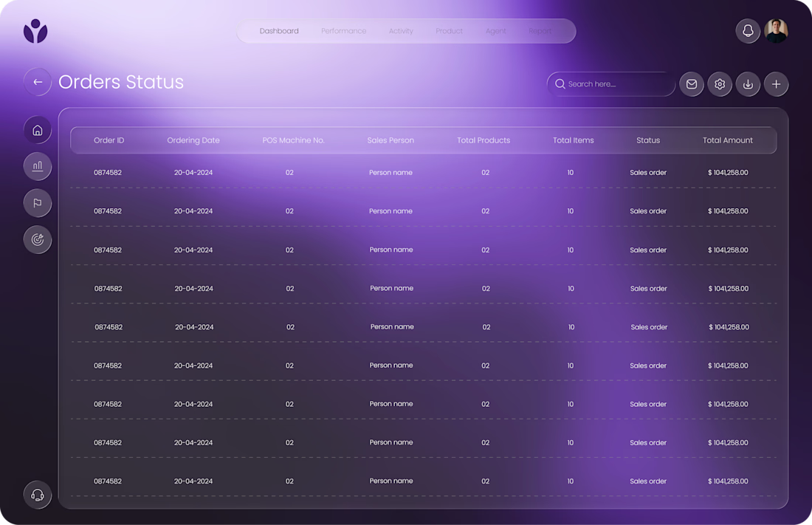Open Home in the sidebar
The image size is (812, 525).
pos(38,130)
